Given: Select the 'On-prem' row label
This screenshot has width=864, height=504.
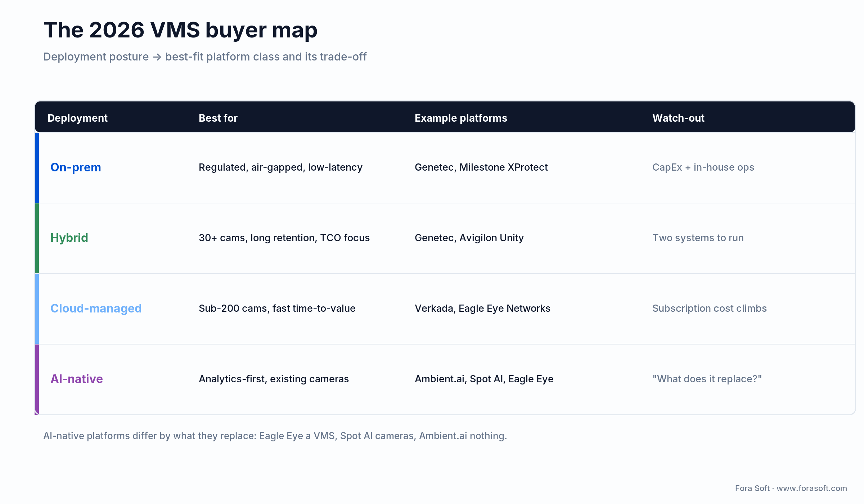Looking at the screenshot, I should (x=76, y=167).
